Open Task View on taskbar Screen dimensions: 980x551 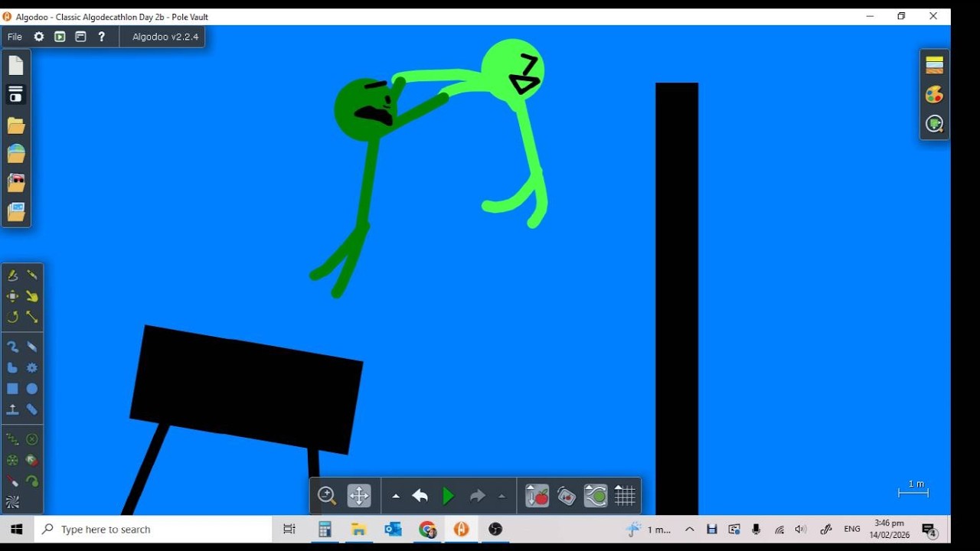point(289,530)
